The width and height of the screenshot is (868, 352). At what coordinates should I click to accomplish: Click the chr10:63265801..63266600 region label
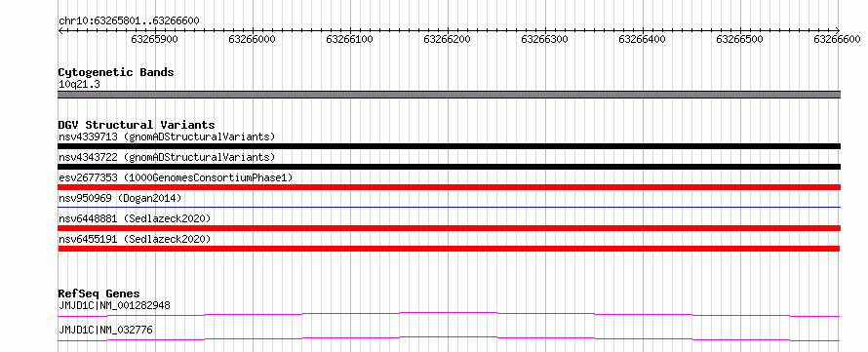[x=129, y=21]
